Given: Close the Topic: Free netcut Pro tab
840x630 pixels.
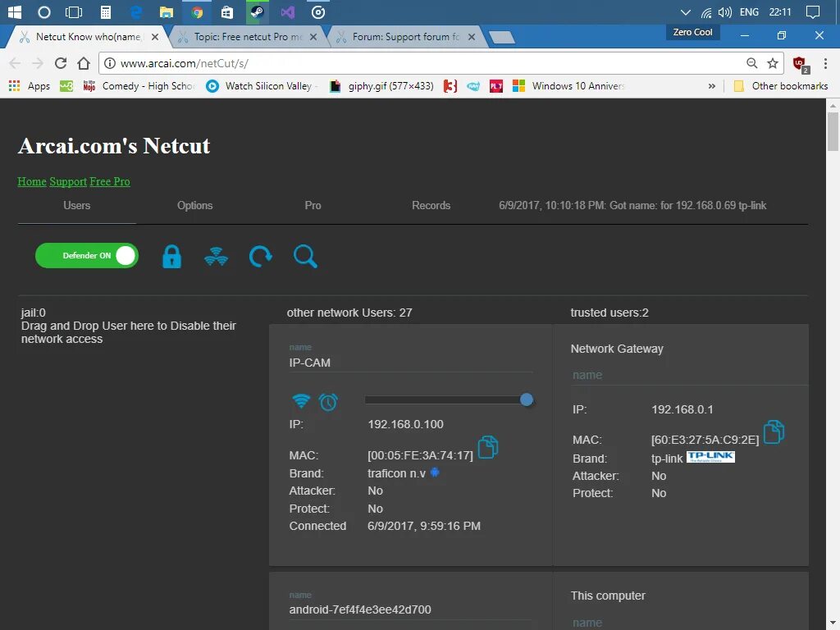Looking at the screenshot, I should click(x=313, y=37).
